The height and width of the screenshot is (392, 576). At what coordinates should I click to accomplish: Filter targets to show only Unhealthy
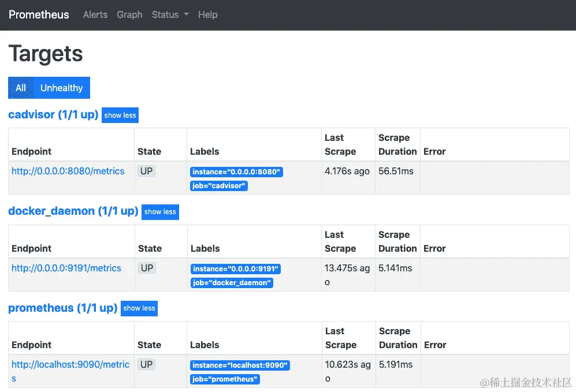click(61, 88)
